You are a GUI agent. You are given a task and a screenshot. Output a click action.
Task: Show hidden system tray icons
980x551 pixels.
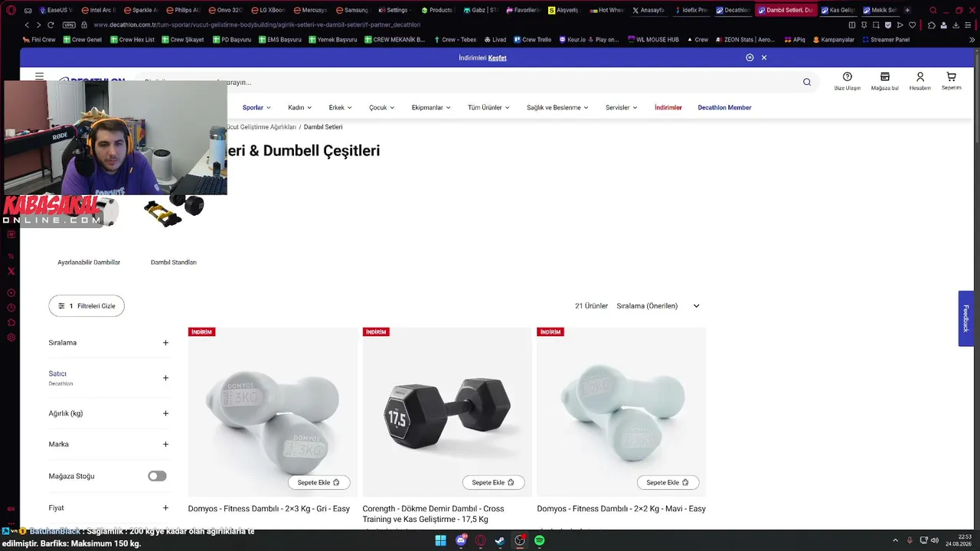click(x=896, y=540)
